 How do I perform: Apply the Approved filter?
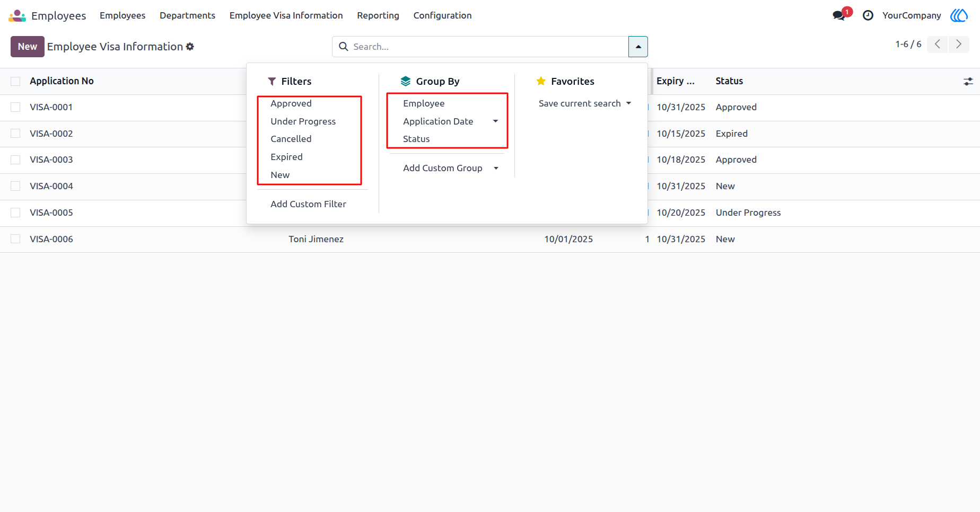(291, 103)
